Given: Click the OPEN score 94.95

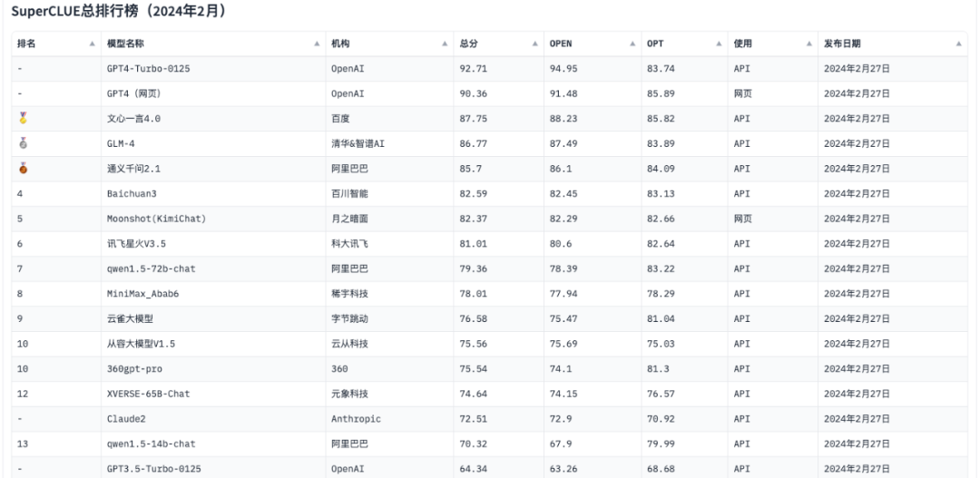Looking at the screenshot, I should point(563,69).
